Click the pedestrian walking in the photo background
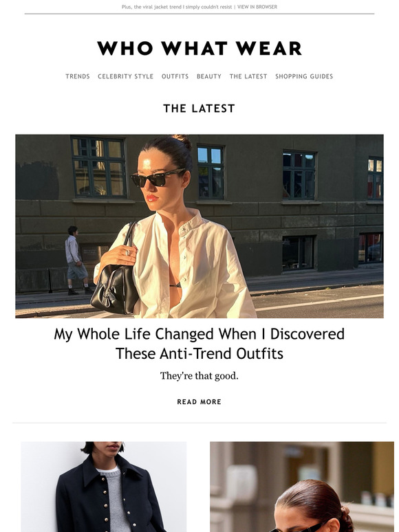 point(78,260)
